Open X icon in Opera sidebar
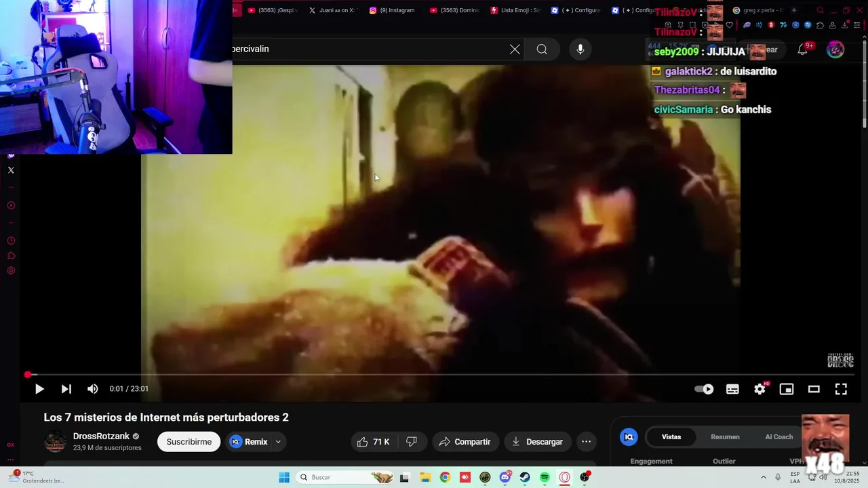Image resolution: width=868 pixels, height=488 pixels. [11, 170]
